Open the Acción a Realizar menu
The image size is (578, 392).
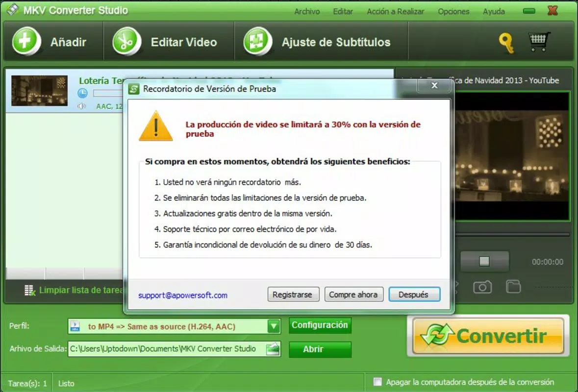click(x=395, y=11)
